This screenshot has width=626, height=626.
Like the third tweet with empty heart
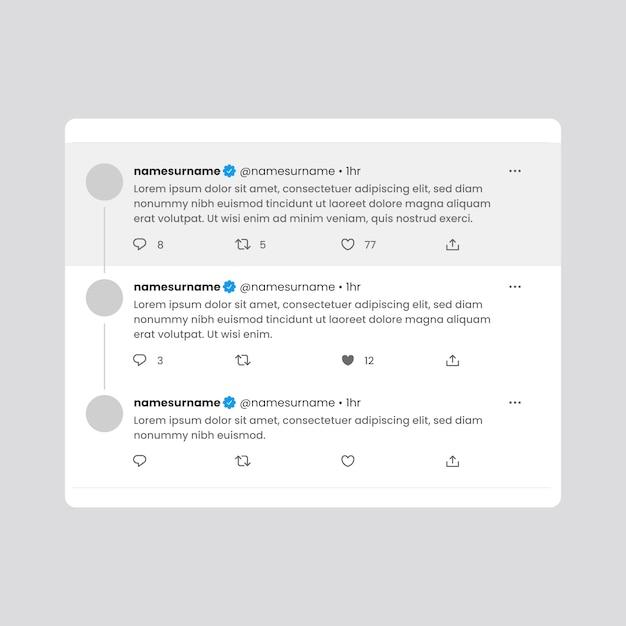click(348, 461)
